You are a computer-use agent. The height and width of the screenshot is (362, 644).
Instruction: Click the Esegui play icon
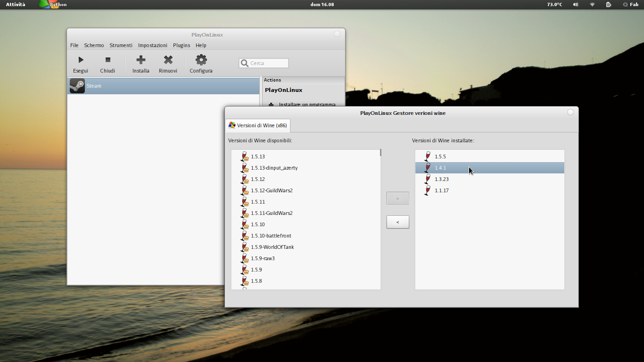point(81,60)
